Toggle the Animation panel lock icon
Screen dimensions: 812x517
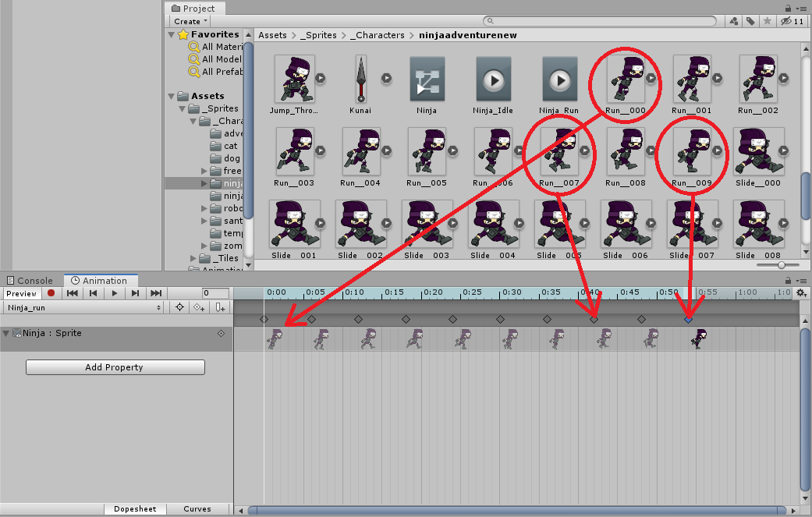point(788,280)
